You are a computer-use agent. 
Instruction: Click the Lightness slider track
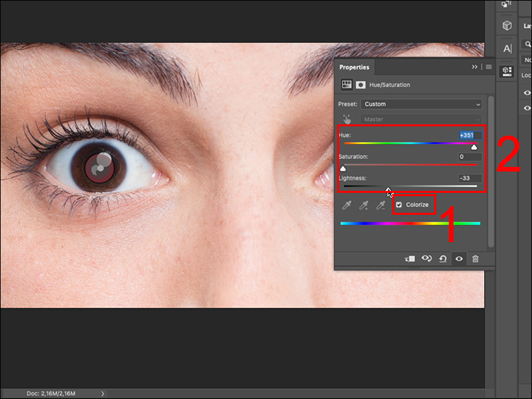pyautogui.click(x=410, y=186)
